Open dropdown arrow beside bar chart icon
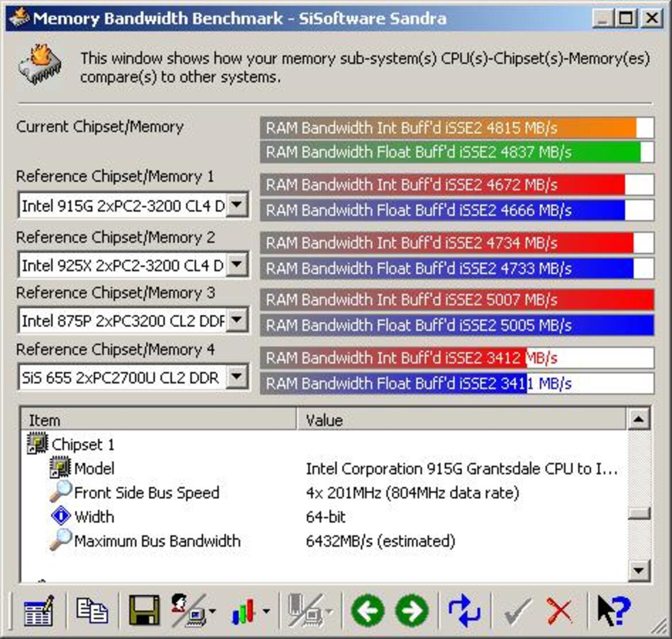672x639 pixels. click(267, 611)
